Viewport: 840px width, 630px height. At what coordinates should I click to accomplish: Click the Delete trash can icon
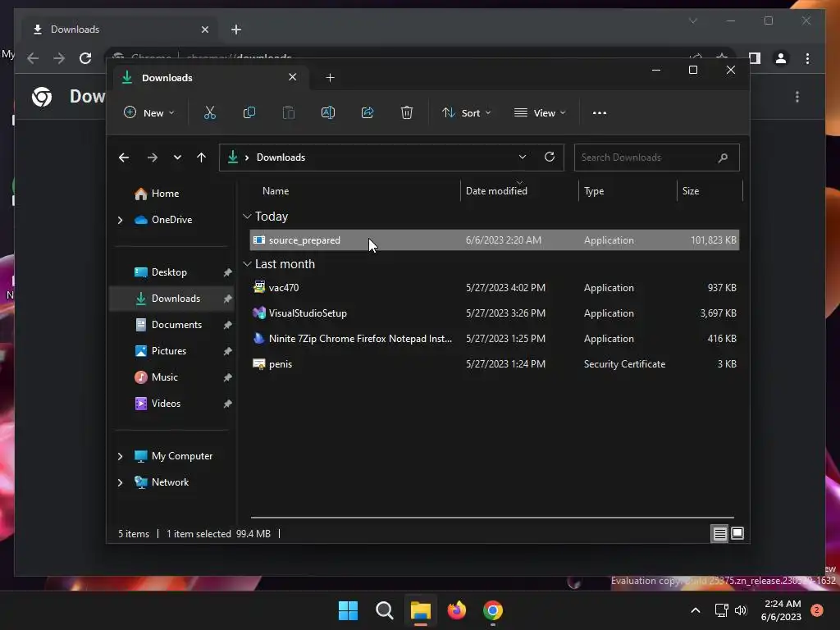tap(407, 112)
